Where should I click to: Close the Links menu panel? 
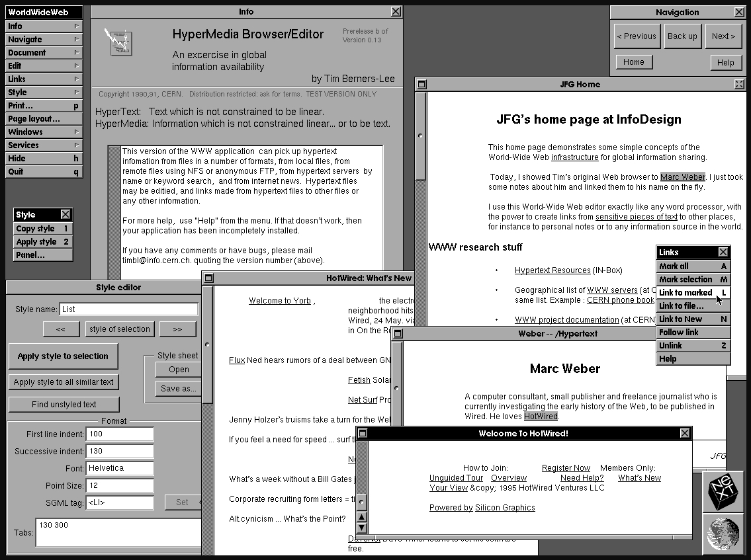click(x=723, y=253)
